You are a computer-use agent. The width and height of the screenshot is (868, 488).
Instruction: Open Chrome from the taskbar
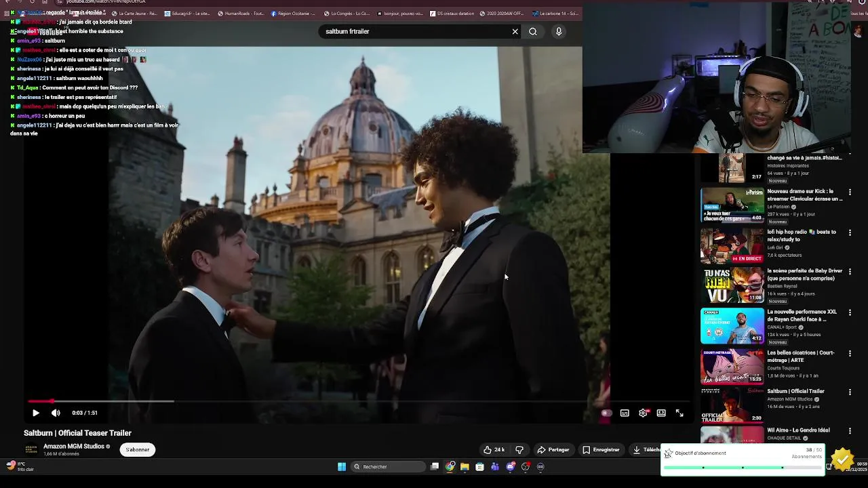[450, 466]
